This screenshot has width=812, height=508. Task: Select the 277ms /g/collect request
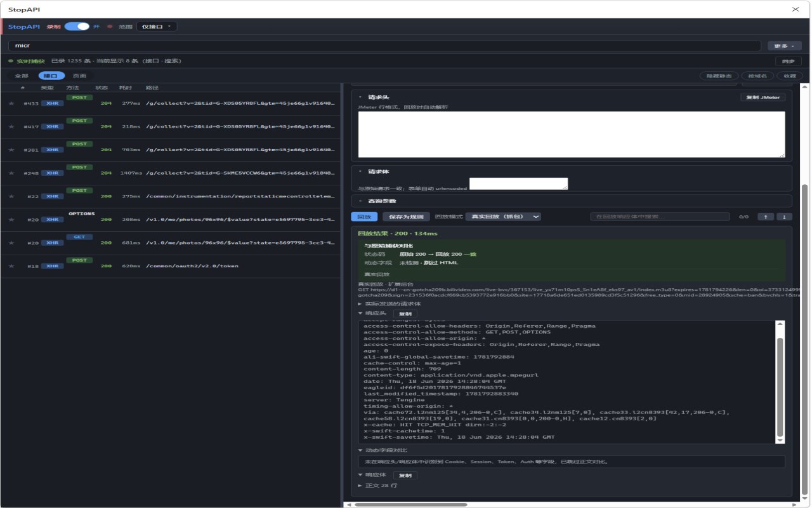click(171, 104)
